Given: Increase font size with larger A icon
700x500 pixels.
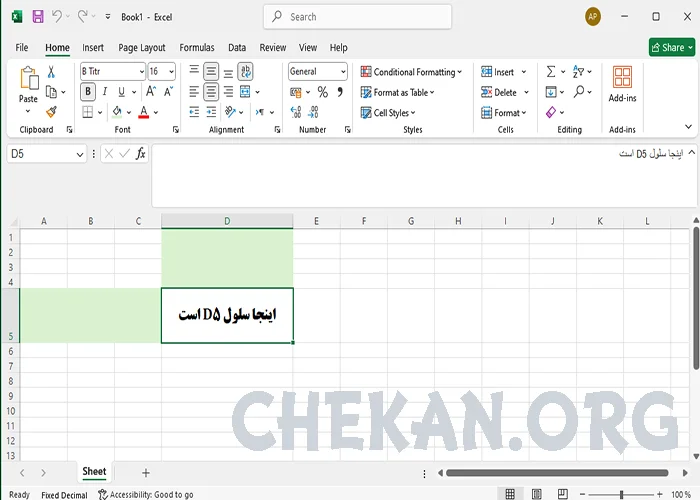Looking at the screenshot, I should click(151, 92).
